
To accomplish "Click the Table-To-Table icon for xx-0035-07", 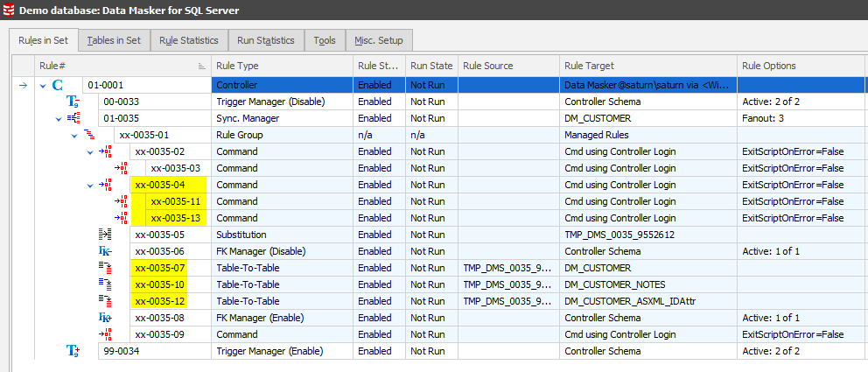I will 106,268.
